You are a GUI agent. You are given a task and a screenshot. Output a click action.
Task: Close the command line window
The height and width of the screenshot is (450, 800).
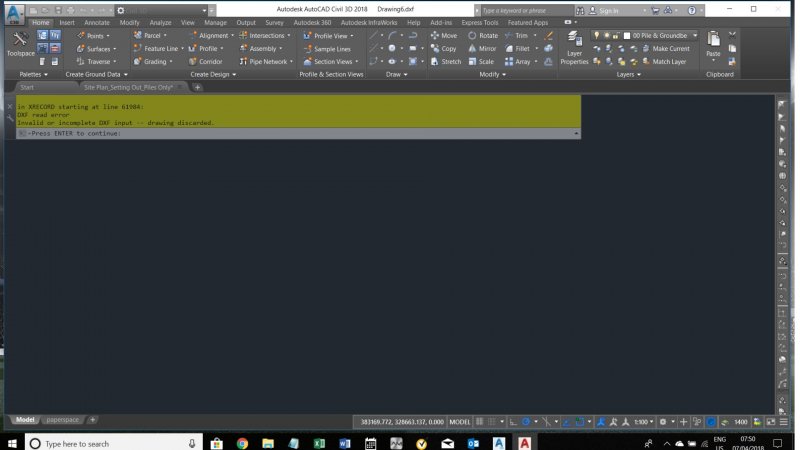coord(10,107)
